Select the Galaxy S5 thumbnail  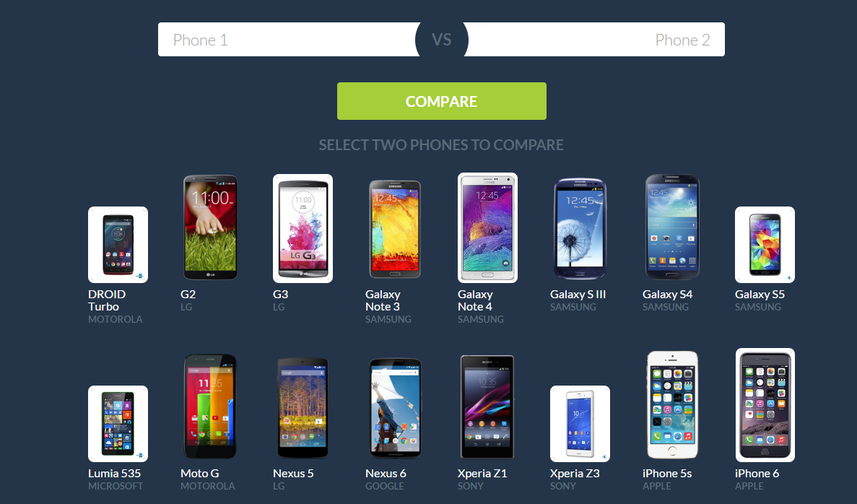(765, 244)
